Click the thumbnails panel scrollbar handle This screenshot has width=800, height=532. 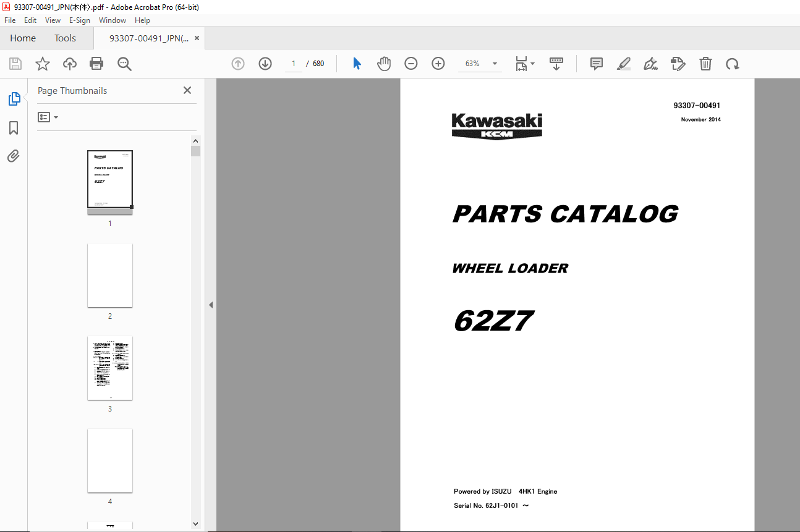click(x=195, y=151)
